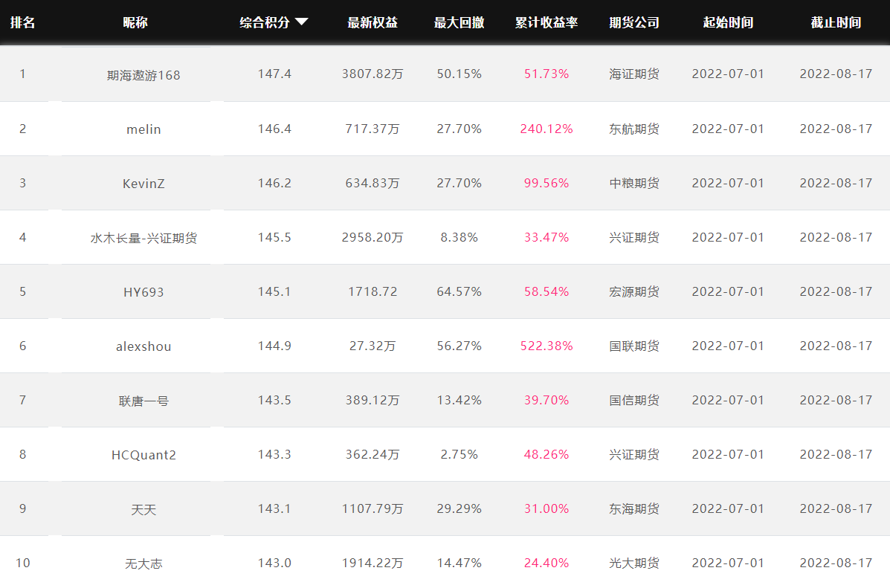Click the 起始时间 column header
Viewport: 890px width, 588px height.
[x=728, y=23]
